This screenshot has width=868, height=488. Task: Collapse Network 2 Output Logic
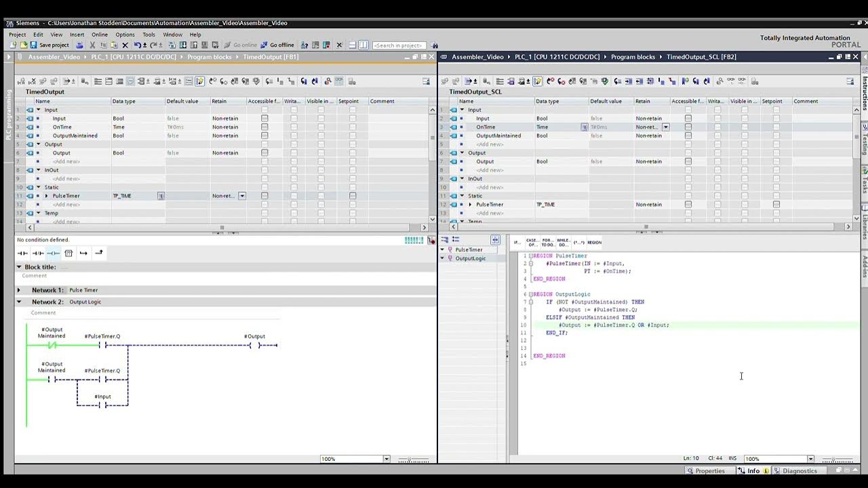(19, 302)
